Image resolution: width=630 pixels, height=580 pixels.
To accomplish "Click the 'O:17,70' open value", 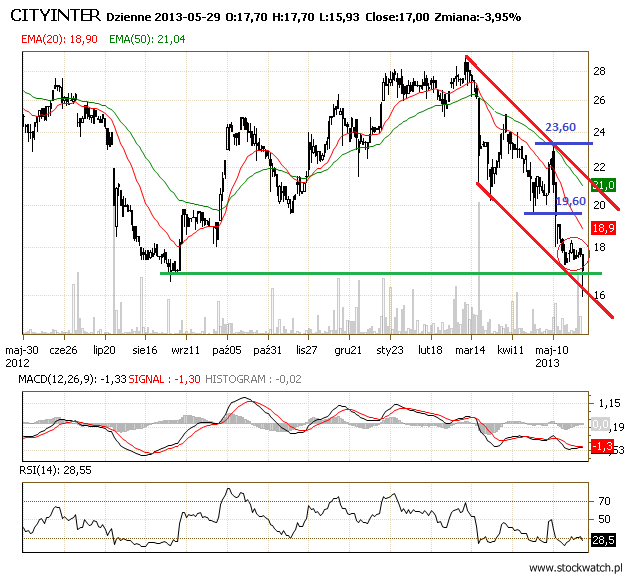I will pyautogui.click(x=246, y=17).
